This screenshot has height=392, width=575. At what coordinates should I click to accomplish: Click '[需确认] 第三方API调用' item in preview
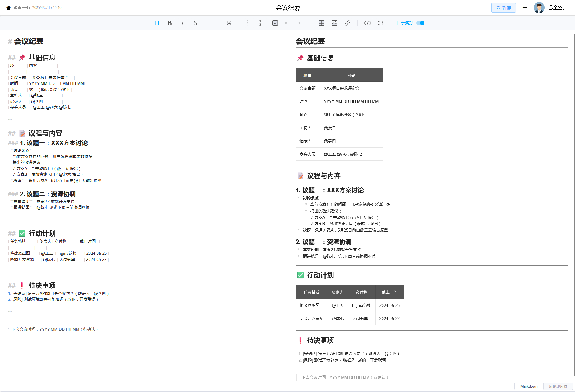[351, 353]
